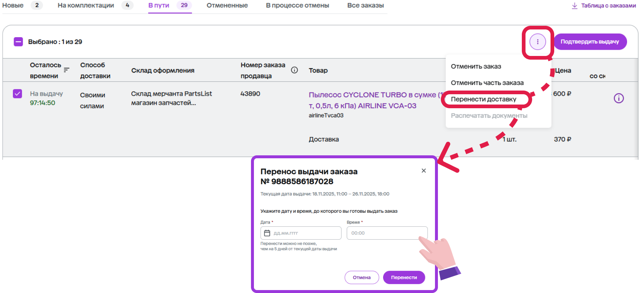Go to the 'Отмененные' tab
The image size is (644, 293).
pyautogui.click(x=227, y=6)
